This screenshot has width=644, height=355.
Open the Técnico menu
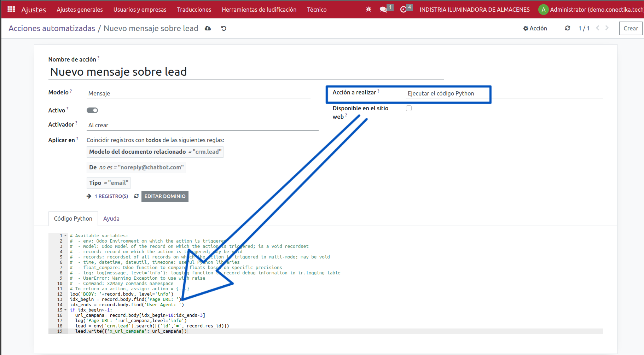317,10
